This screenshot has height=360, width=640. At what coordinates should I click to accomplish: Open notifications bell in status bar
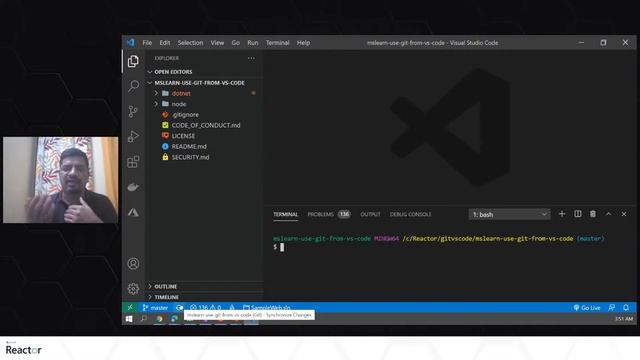[x=626, y=307]
